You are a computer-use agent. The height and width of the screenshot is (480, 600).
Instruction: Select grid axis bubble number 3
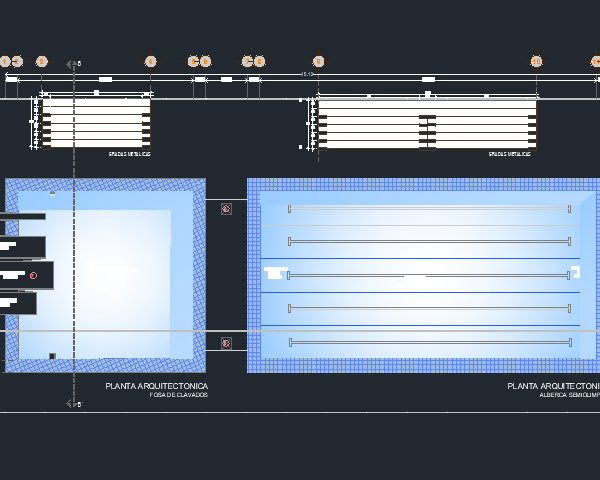coord(41,61)
